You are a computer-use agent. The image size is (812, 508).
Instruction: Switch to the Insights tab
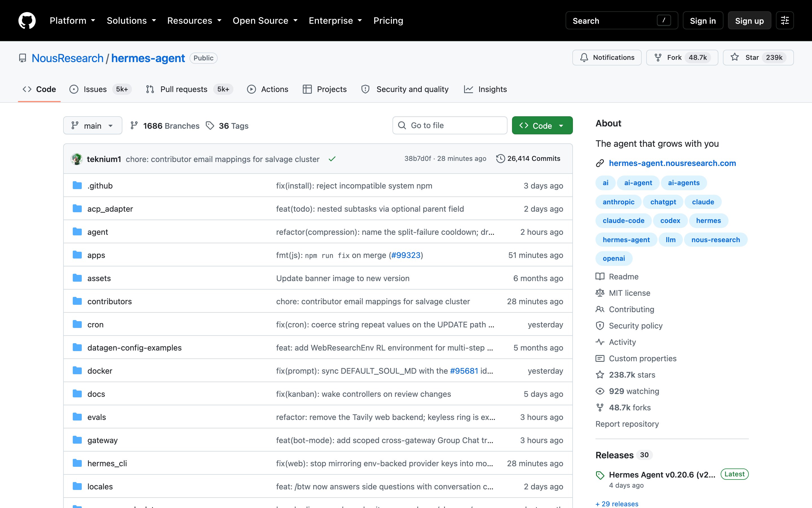[x=485, y=89]
